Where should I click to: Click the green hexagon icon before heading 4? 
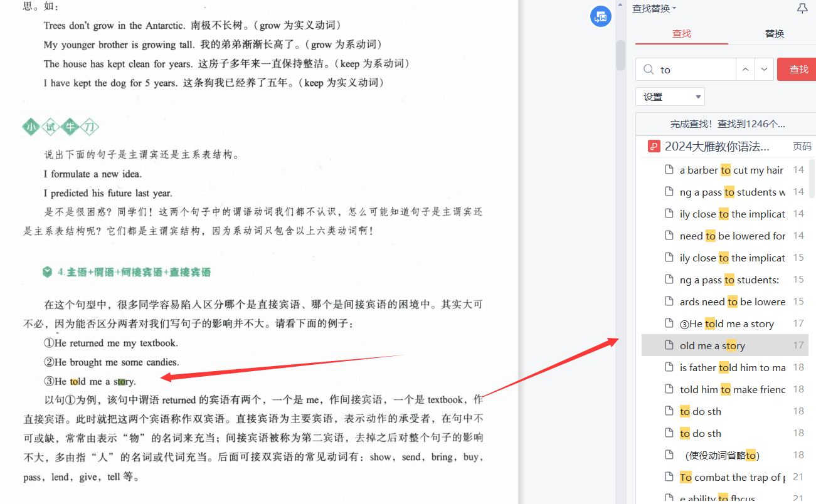tap(47, 272)
